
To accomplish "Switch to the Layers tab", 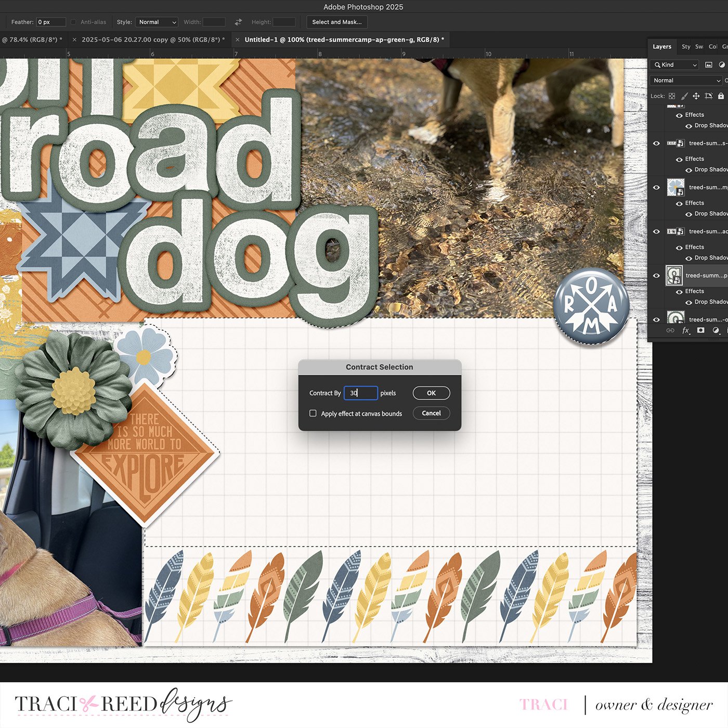I will [x=661, y=46].
